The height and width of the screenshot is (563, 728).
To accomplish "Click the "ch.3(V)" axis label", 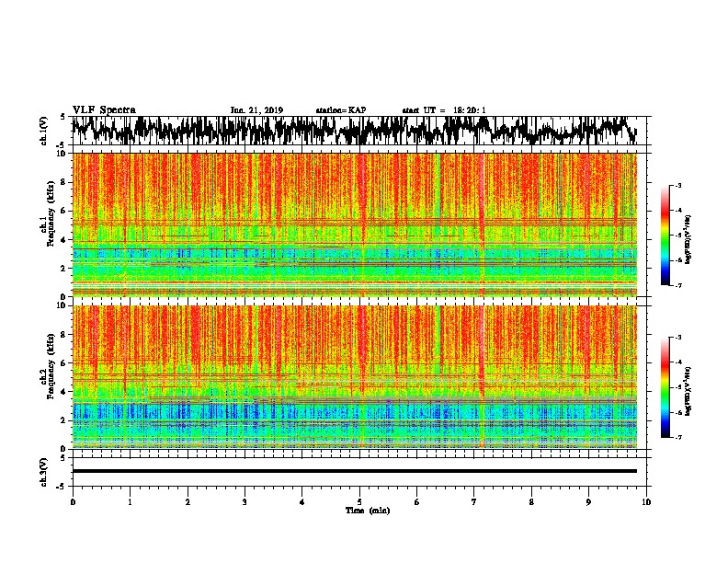I will click(44, 472).
